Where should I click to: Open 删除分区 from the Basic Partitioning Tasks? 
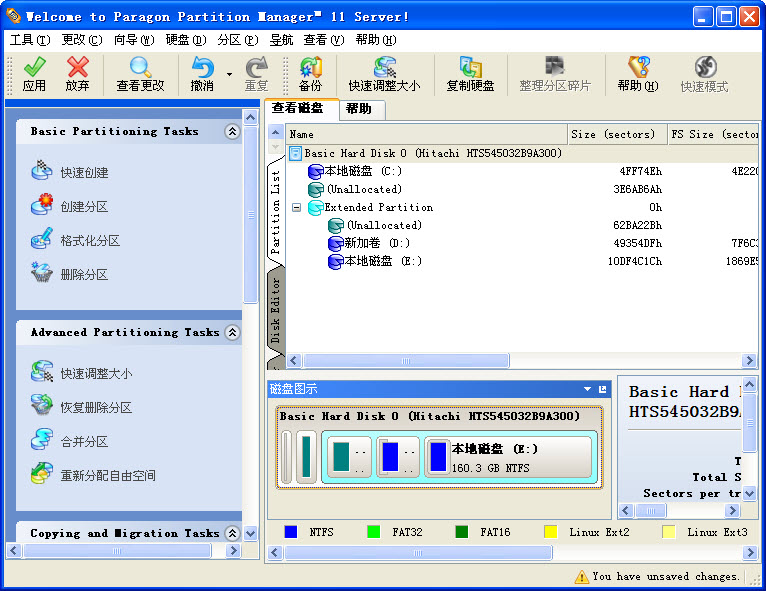click(x=83, y=274)
